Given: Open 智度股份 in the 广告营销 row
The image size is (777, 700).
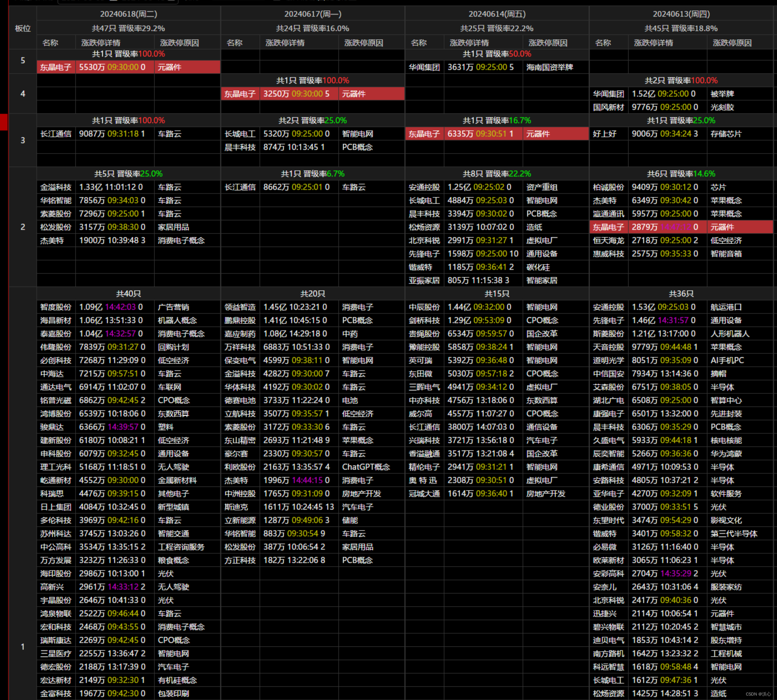Looking at the screenshot, I should tap(56, 307).
